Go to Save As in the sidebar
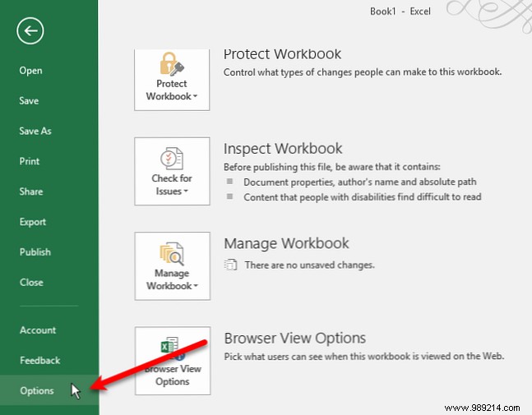The height and width of the screenshot is (415, 532). click(35, 131)
